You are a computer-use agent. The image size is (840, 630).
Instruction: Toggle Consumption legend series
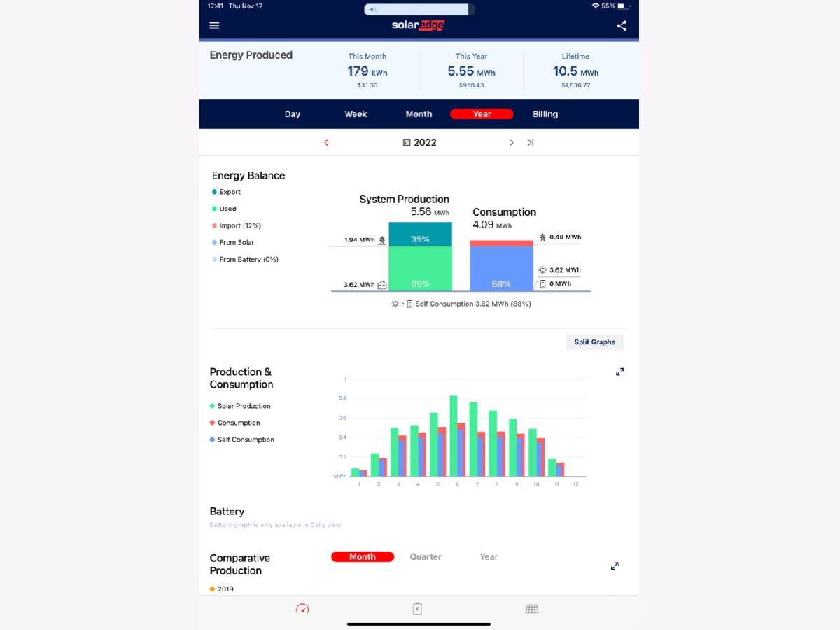click(x=238, y=423)
